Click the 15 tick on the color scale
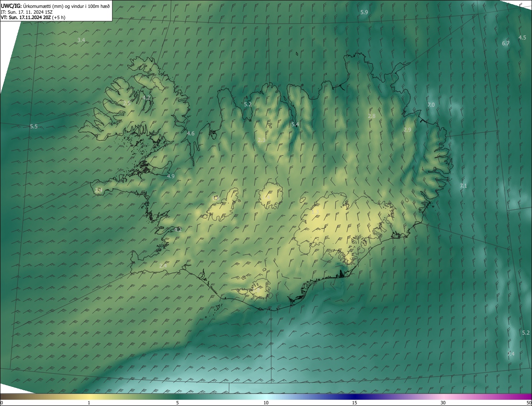This screenshot has height=406, width=532. (355, 403)
